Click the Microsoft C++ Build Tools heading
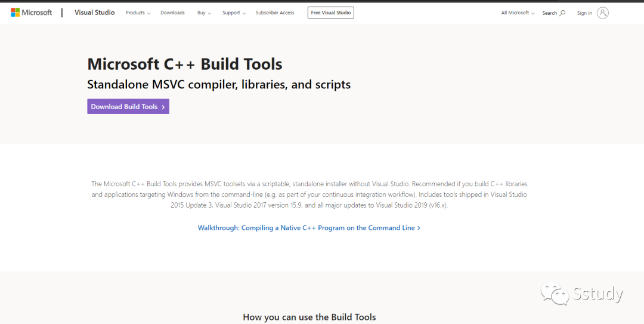The height and width of the screenshot is (324, 644). click(x=185, y=64)
